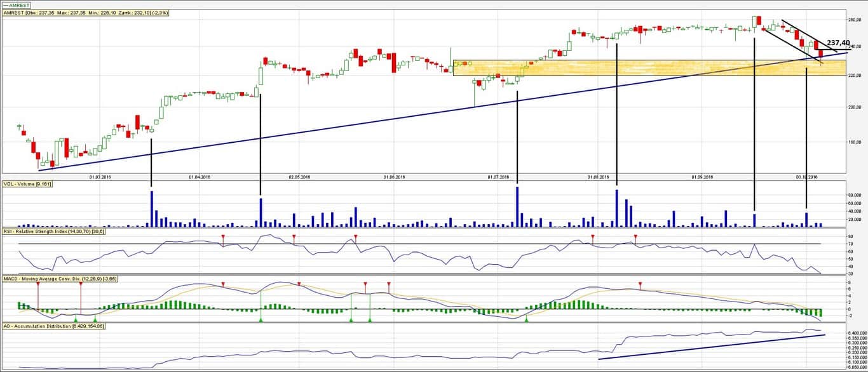Click the leftmost red marker in MACD panel
Screen dimensions: 868x372
click(37, 284)
